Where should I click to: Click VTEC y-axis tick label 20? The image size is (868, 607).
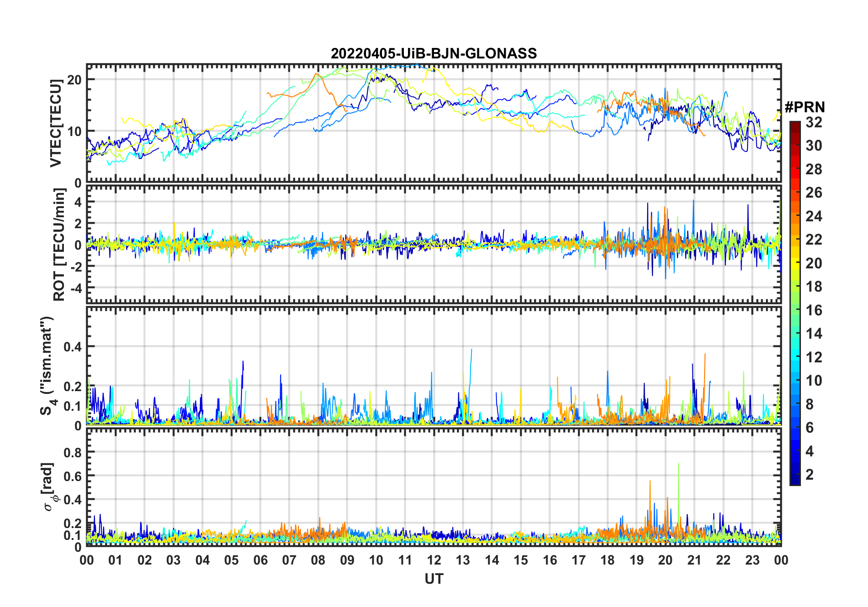(74, 79)
